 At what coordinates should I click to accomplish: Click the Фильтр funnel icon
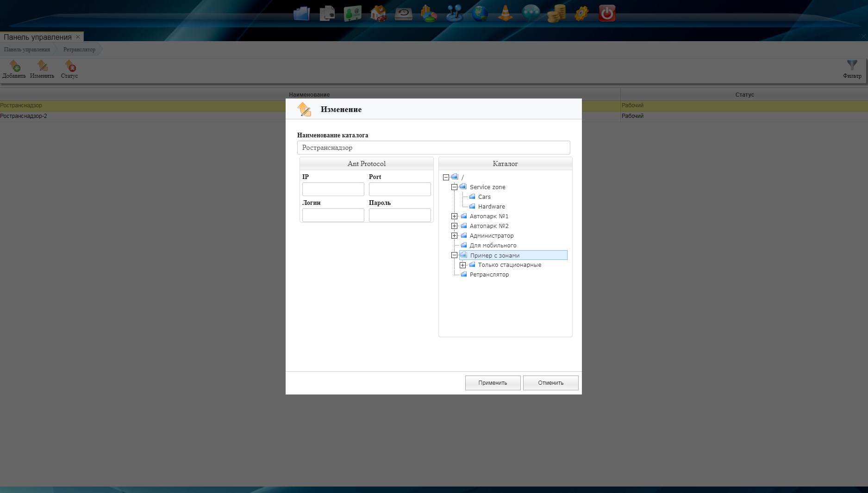pos(852,65)
